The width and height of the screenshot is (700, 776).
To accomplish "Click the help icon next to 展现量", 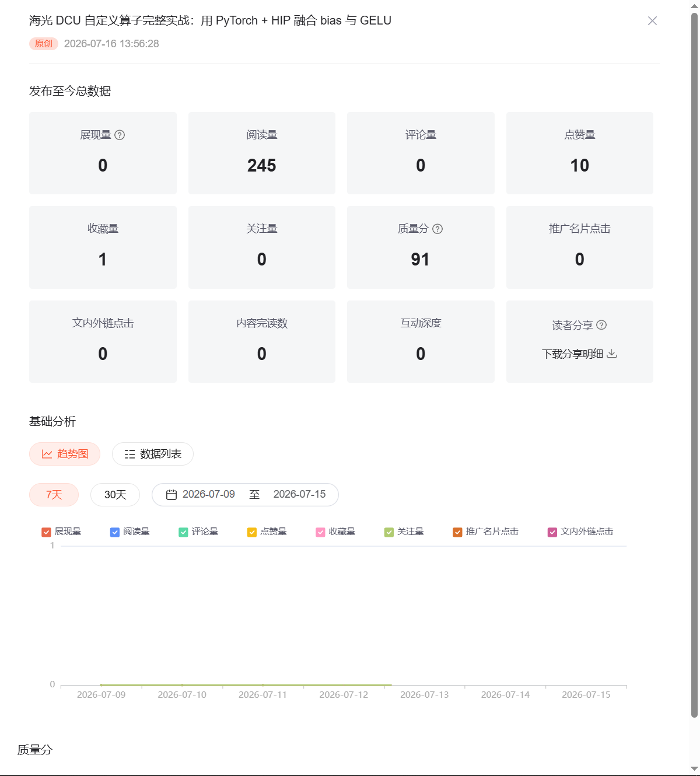I will (120, 135).
